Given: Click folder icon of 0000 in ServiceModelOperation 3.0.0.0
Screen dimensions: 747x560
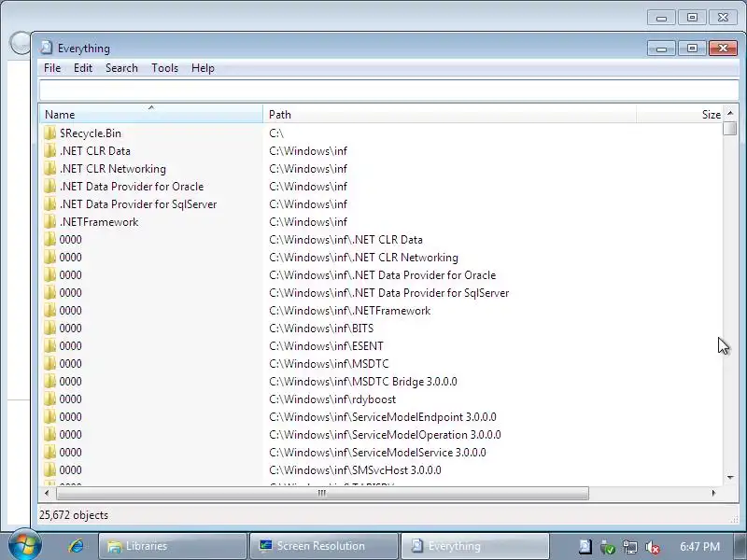Looking at the screenshot, I should [x=50, y=434].
